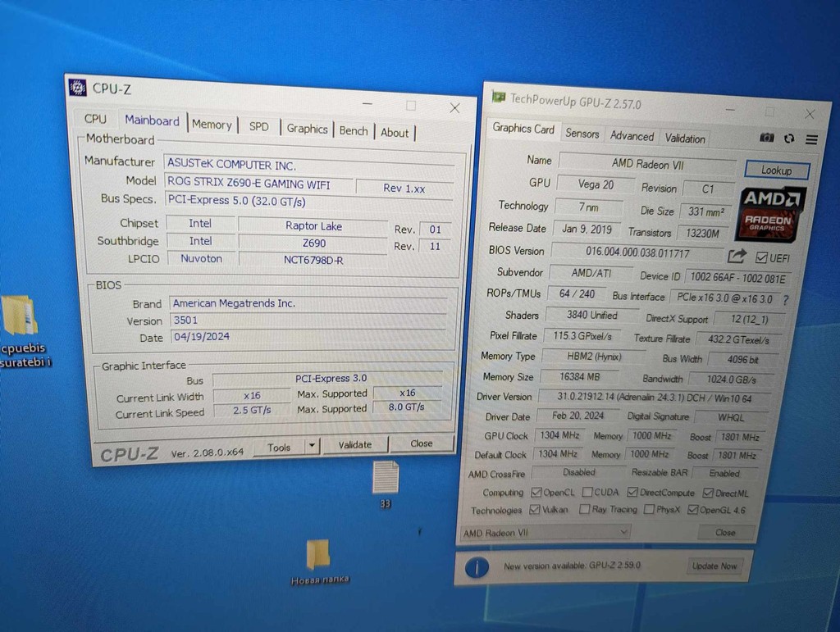Click the Memory Type value HBM2 (Hynix)

pyautogui.click(x=594, y=357)
